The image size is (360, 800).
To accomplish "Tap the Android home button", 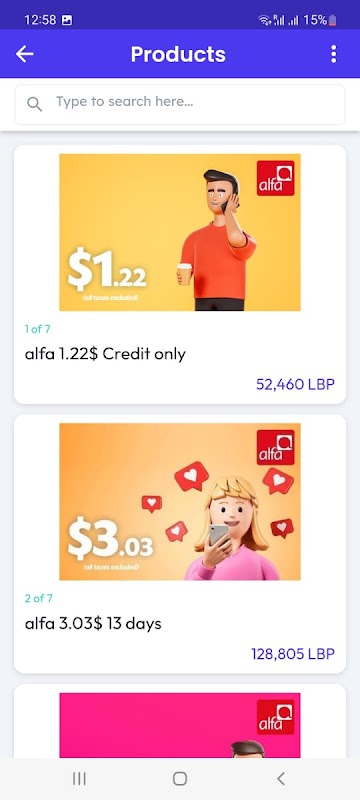I will coord(179,779).
